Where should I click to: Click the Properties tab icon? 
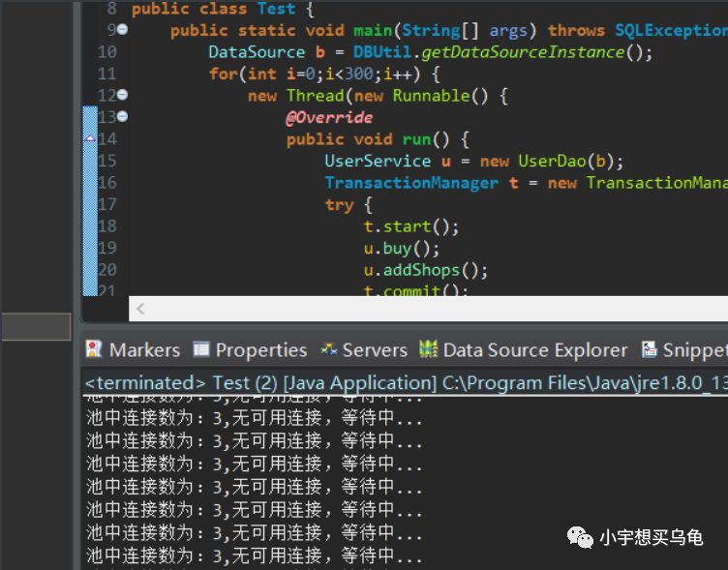(201, 348)
